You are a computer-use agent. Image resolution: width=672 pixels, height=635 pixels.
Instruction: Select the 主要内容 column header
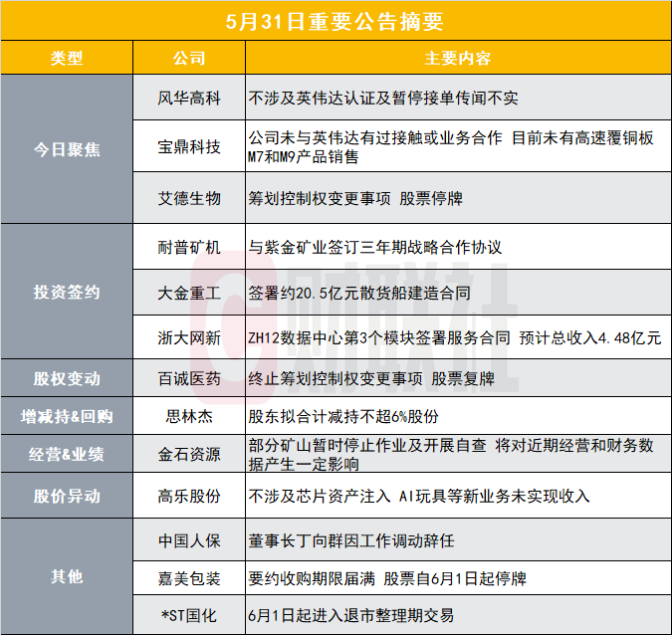pyautogui.click(x=458, y=58)
